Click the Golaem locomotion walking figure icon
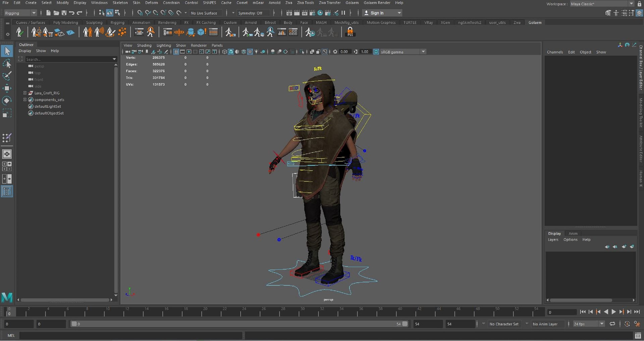Viewport: 644px width, 341px height. pyautogui.click(x=230, y=32)
